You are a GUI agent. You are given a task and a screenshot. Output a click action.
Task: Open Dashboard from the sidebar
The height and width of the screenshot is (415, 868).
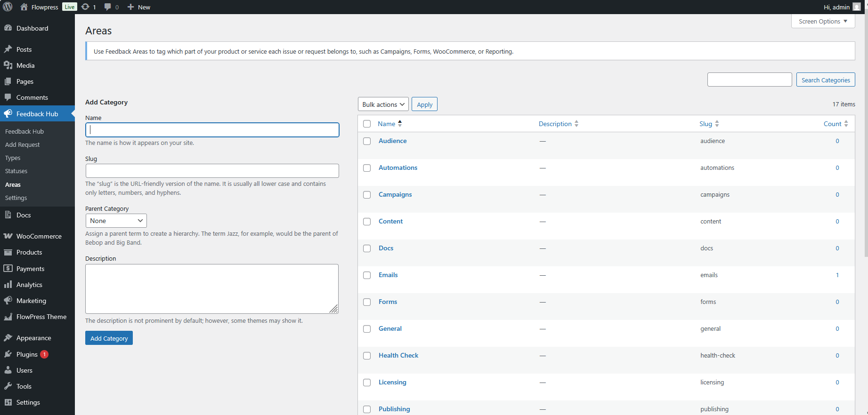pos(37,28)
